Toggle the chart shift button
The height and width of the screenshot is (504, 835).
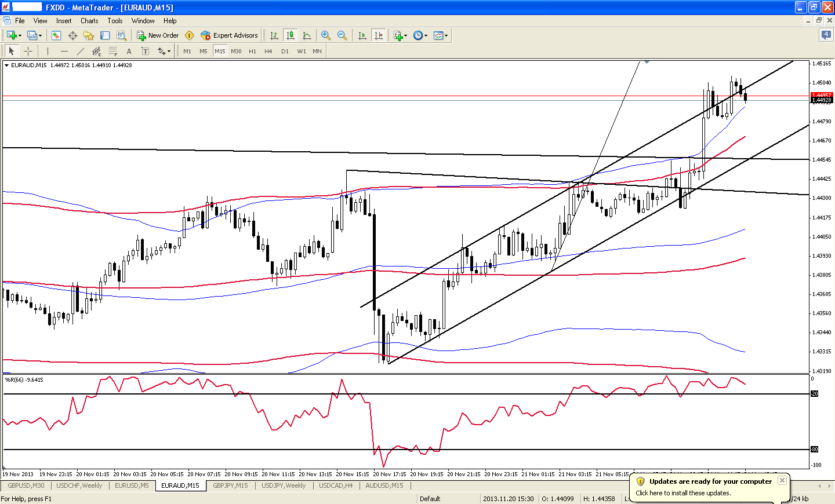[x=379, y=35]
